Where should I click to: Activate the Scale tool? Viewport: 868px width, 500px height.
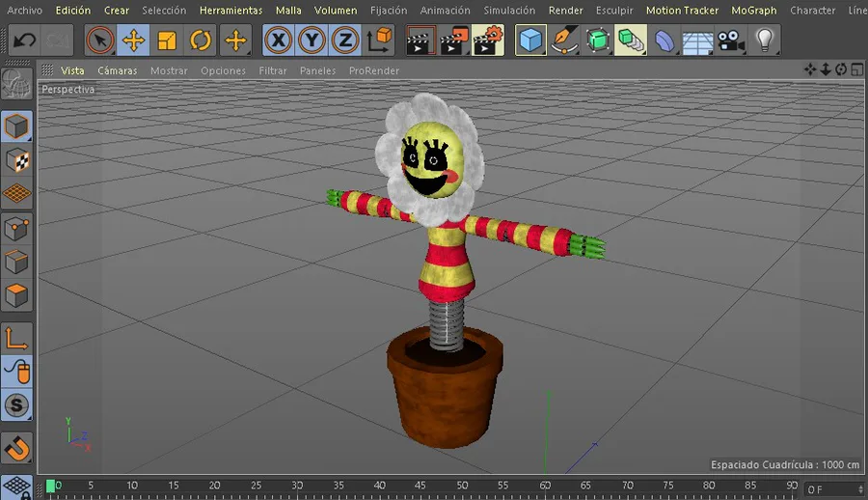point(167,40)
